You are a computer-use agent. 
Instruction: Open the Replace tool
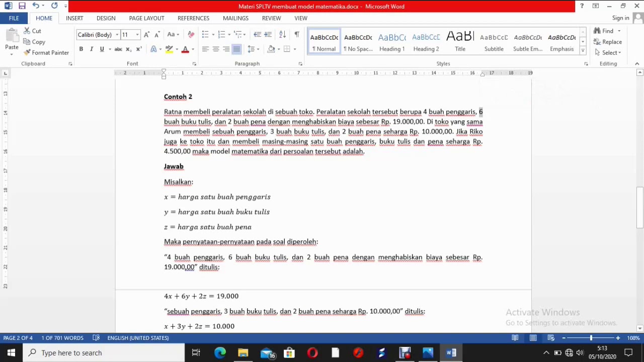(607, 42)
